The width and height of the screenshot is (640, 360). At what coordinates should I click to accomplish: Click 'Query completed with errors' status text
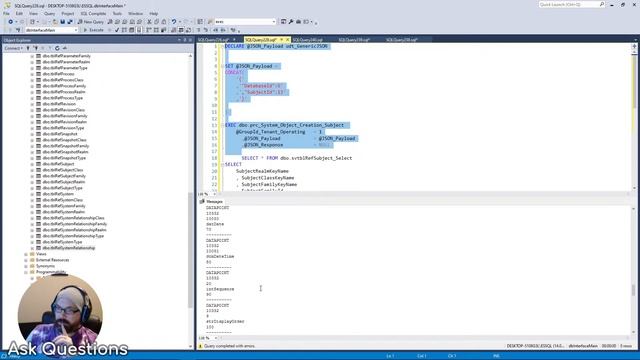click(x=229, y=346)
